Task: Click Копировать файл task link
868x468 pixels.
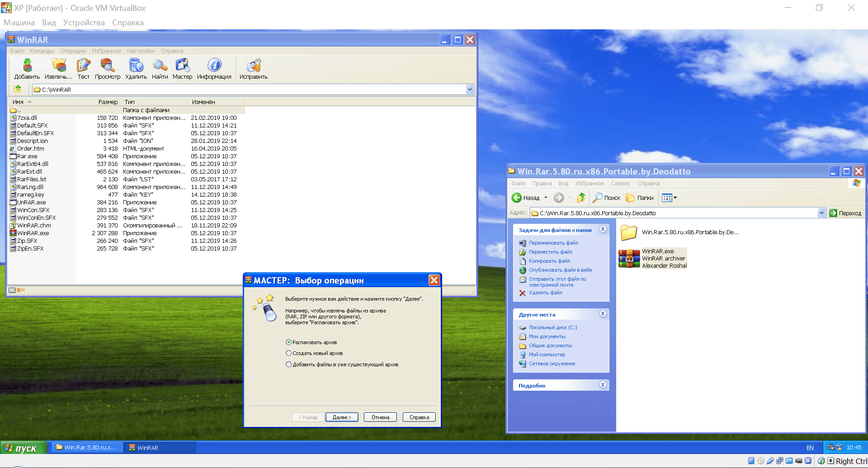Action: pos(549,261)
